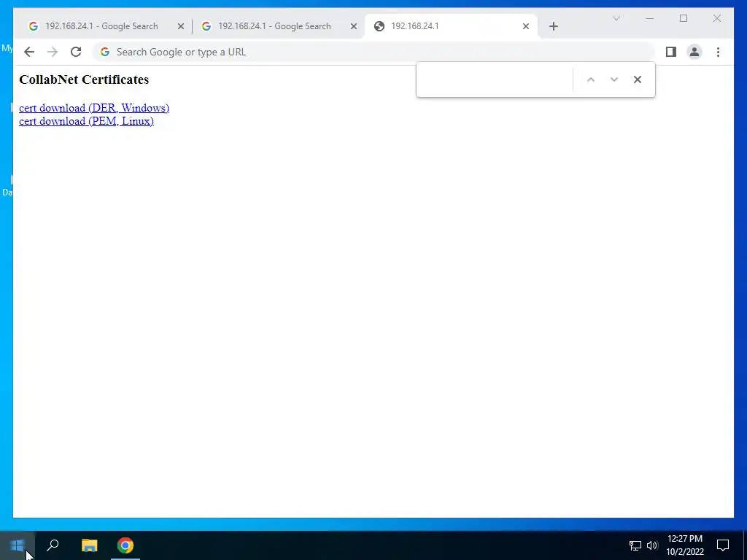Jump to next find result
Screen dimensions: 747x560
click(614, 79)
